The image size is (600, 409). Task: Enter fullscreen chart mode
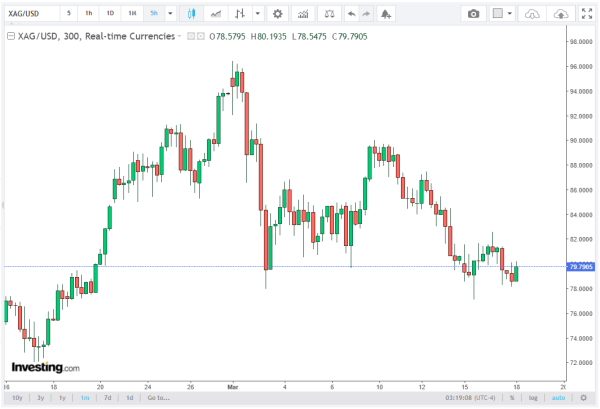click(586, 14)
